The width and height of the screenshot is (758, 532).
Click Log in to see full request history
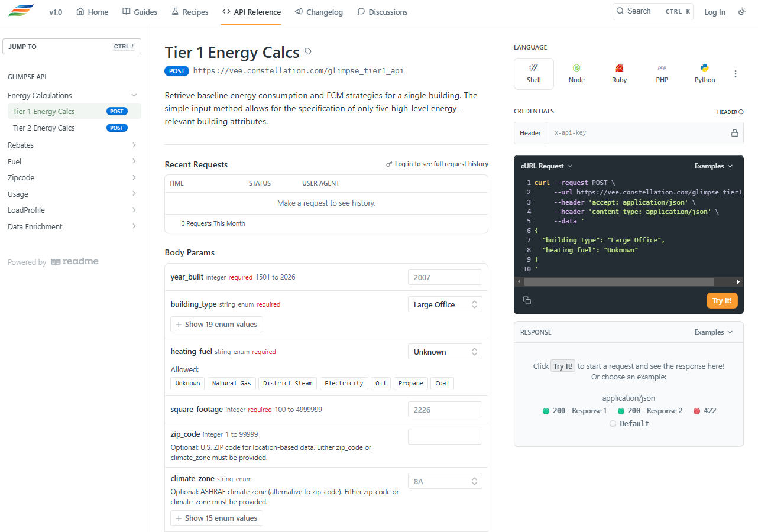437,164
